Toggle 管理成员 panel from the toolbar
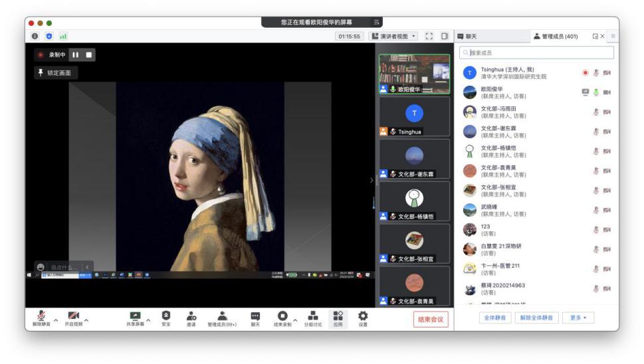644x364 pixels. tap(222, 318)
